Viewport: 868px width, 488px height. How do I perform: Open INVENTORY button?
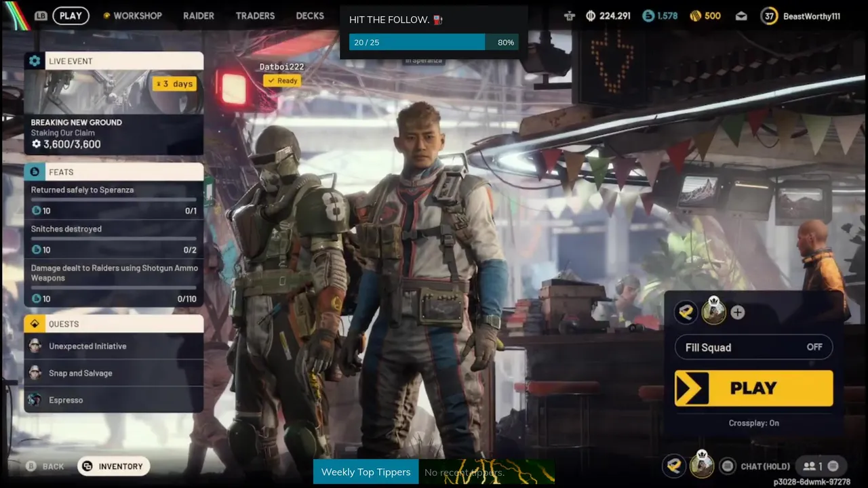114,466
